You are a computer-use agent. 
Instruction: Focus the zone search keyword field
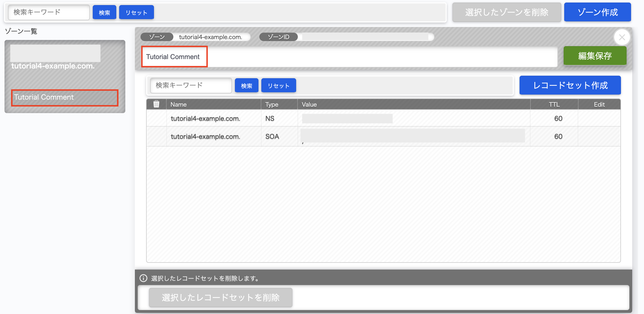(49, 12)
